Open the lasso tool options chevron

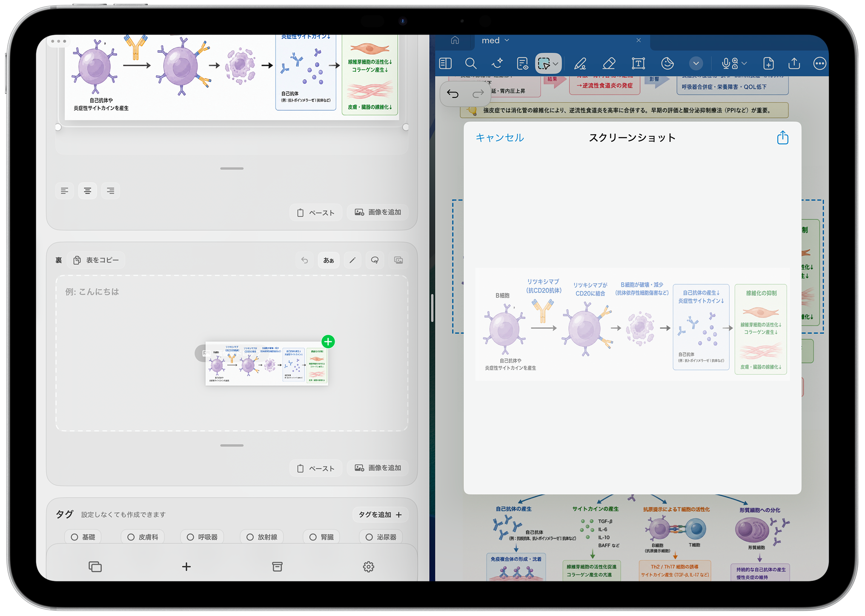pos(556,64)
